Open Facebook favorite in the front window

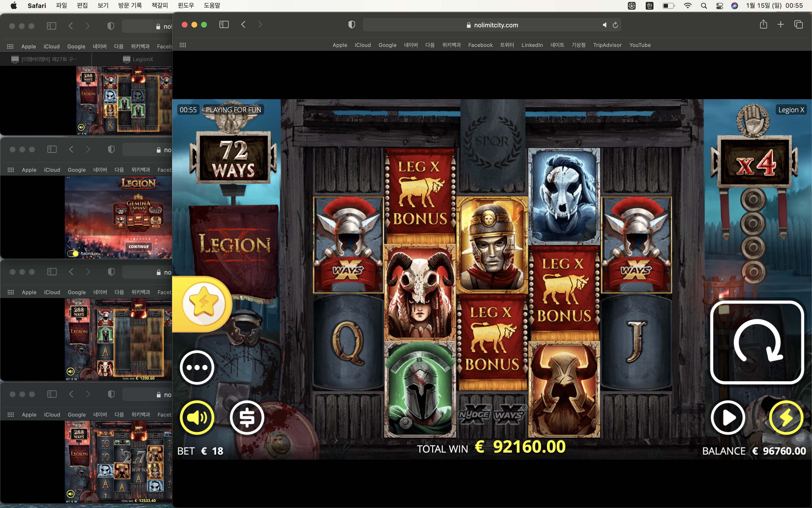pos(480,45)
